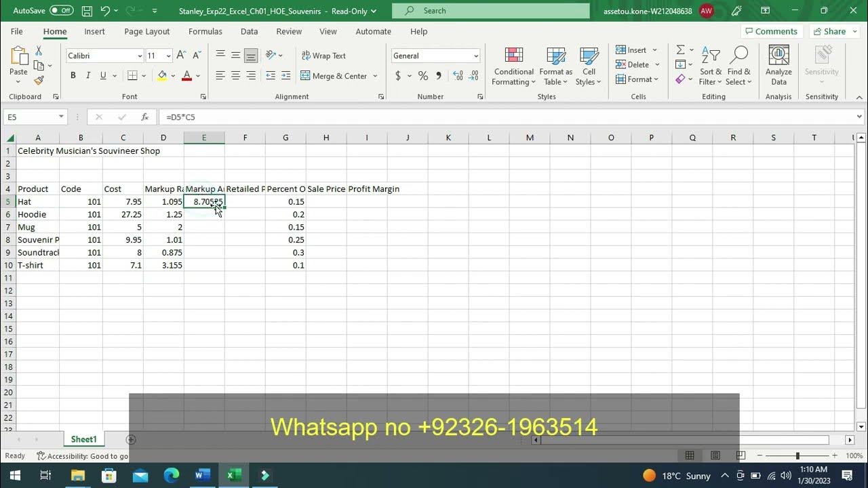Click the Increase Font Size icon

181,56
